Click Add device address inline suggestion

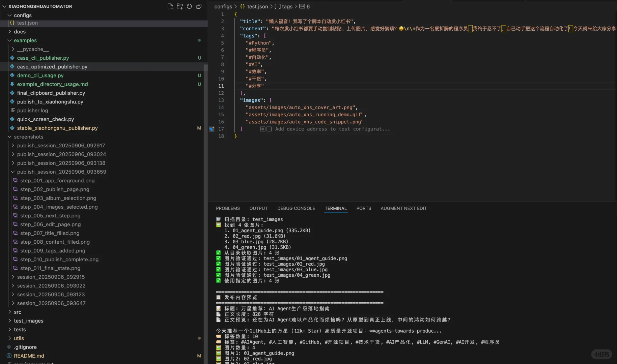coord(332,129)
